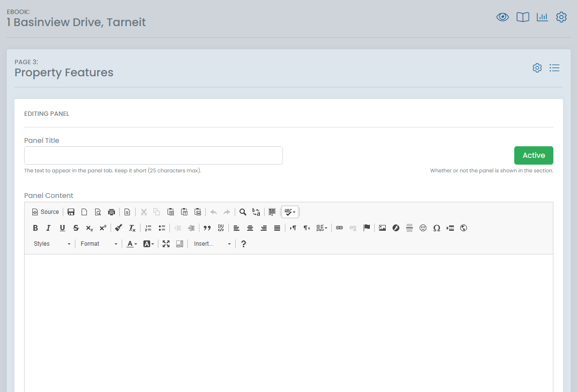Image resolution: width=578 pixels, height=392 pixels.
Task: Click the Insert Link icon
Action: [x=339, y=228]
